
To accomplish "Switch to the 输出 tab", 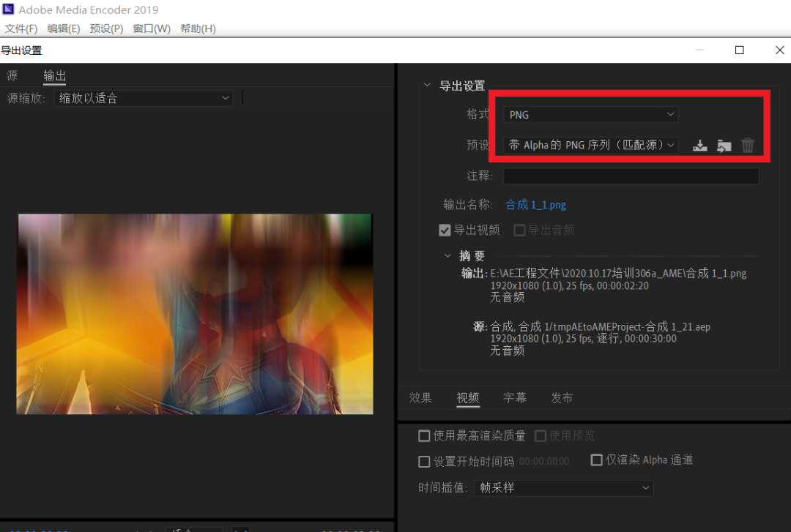I will point(54,75).
